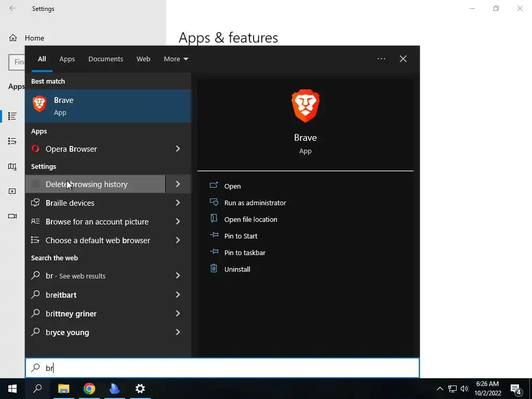
Task: Click the magnifier icon beside bryce young
Action: pos(36,331)
